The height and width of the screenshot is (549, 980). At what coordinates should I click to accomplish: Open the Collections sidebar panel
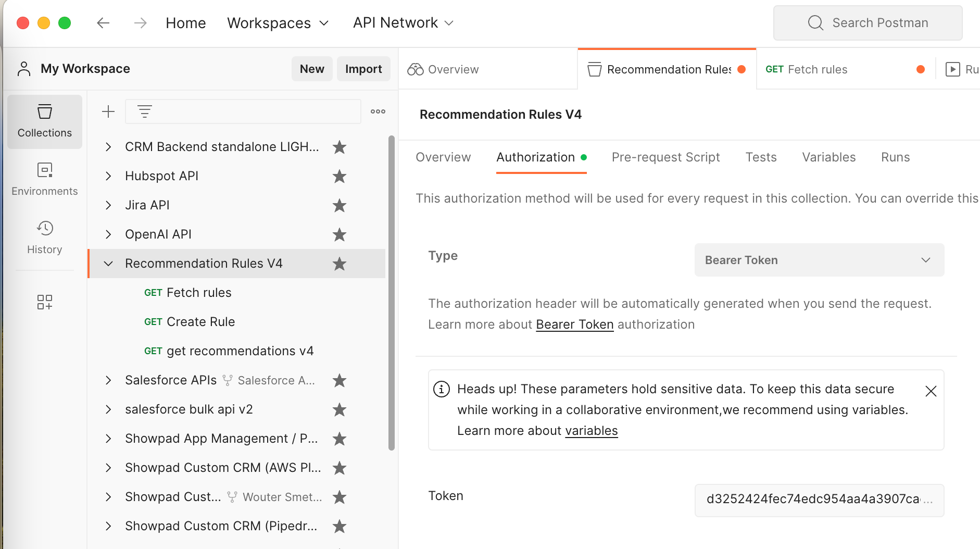pos(45,122)
